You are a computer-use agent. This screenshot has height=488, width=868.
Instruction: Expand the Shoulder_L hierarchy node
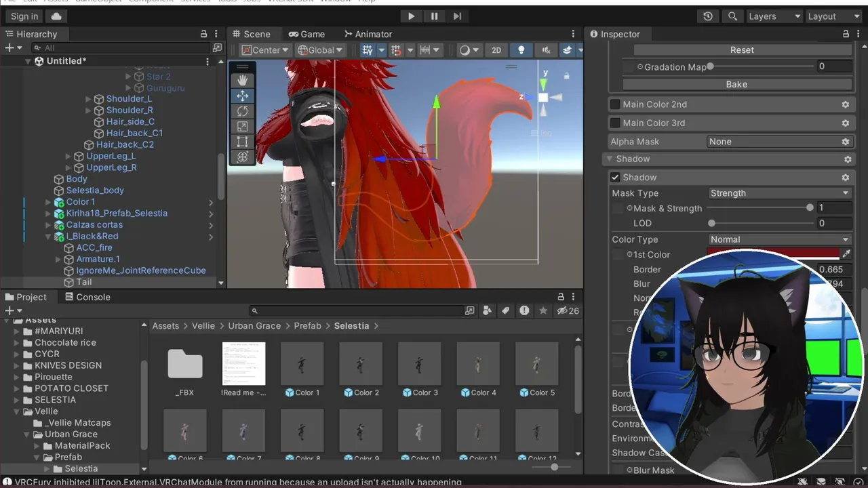point(88,99)
